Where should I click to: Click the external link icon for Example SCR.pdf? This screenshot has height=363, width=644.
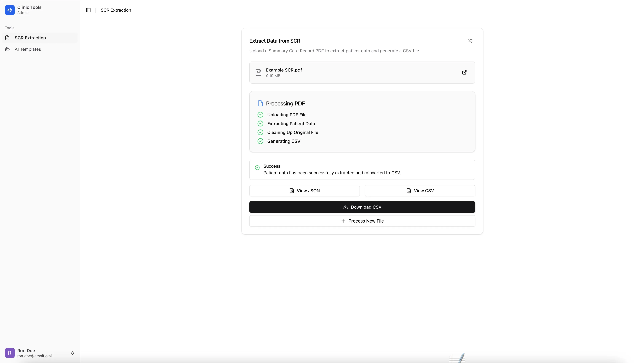[464, 73]
